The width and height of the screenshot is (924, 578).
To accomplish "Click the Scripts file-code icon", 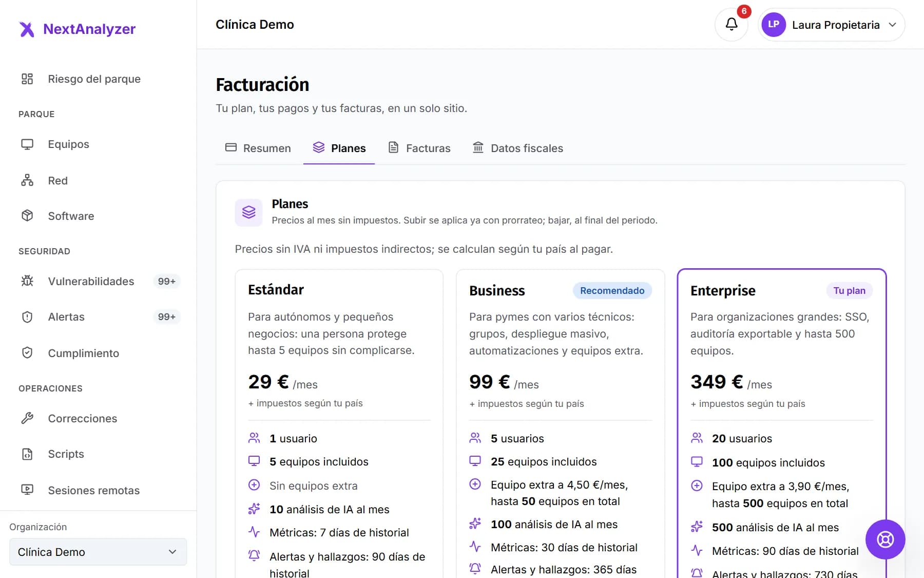I will (27, 454).
